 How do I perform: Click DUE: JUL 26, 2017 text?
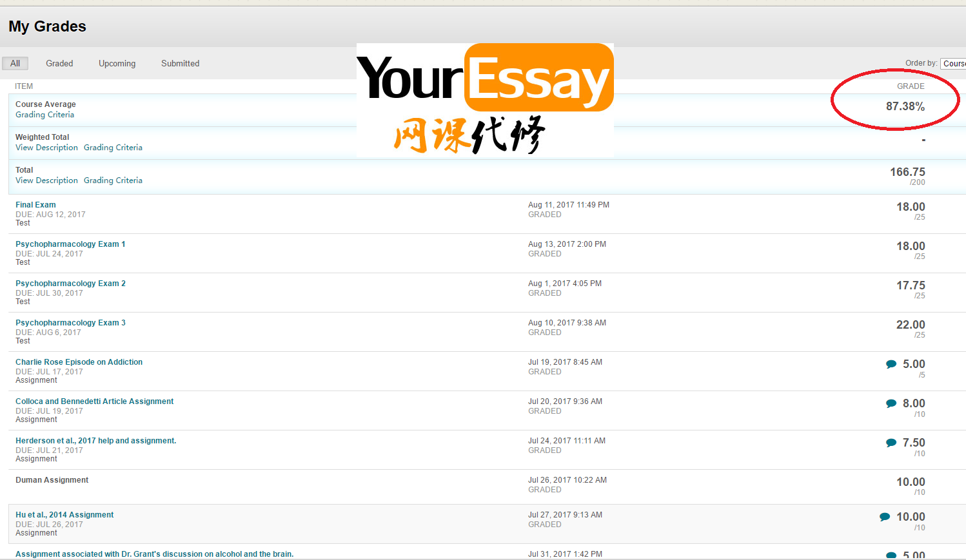(49, 525)
